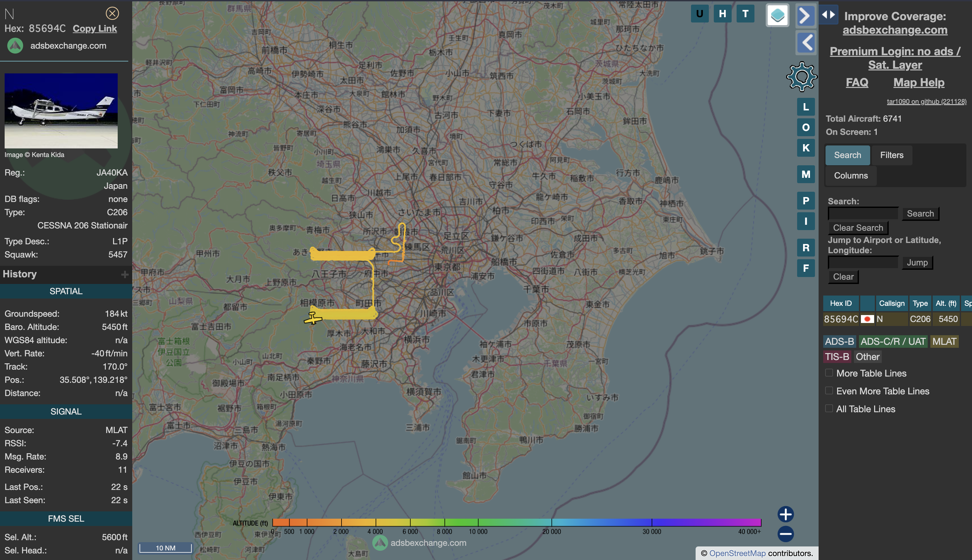The image size is (972, 560).
Task: Click the P map button
Action: [x=805, y=201]
